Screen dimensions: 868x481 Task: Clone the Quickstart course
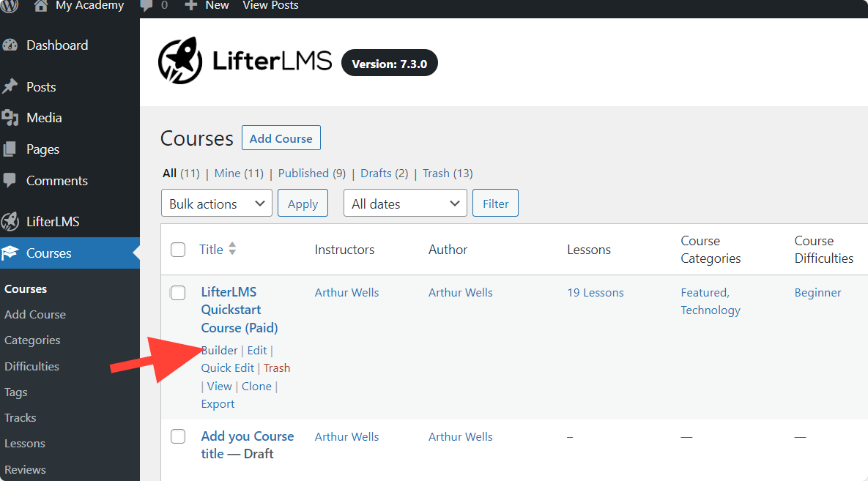click(256, 387)
